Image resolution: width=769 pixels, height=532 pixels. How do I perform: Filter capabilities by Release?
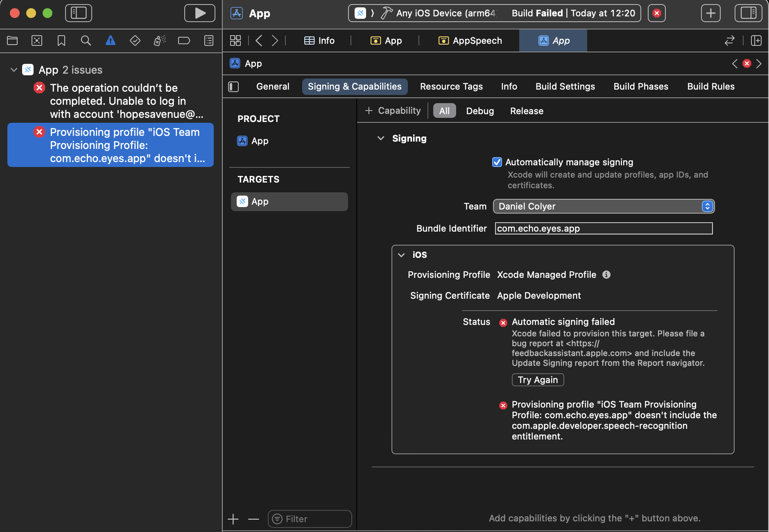coord(527,111)
